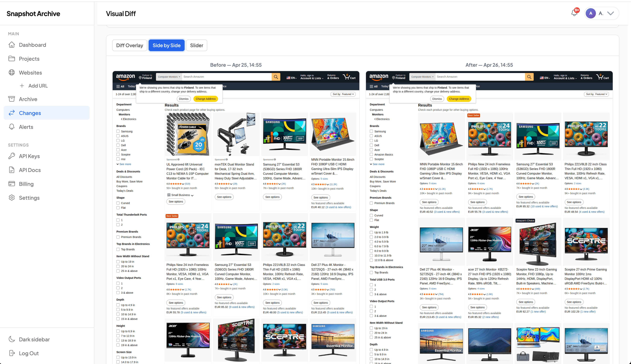Screen dimensions: 631x364
Task: Click the Billing card icon
Action: coord(12,184)
